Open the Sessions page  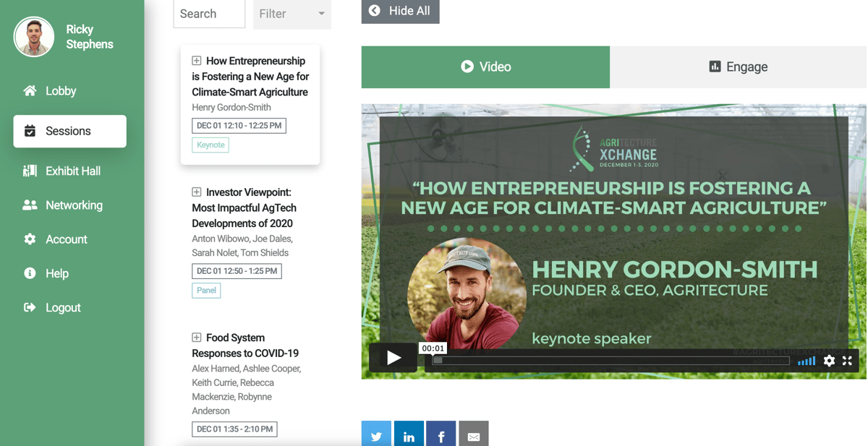69,131
